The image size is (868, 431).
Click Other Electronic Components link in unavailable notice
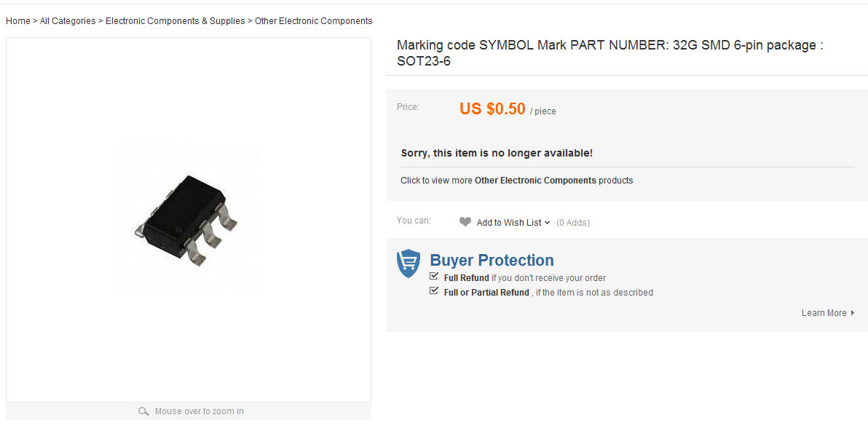[x=535, y=181]
